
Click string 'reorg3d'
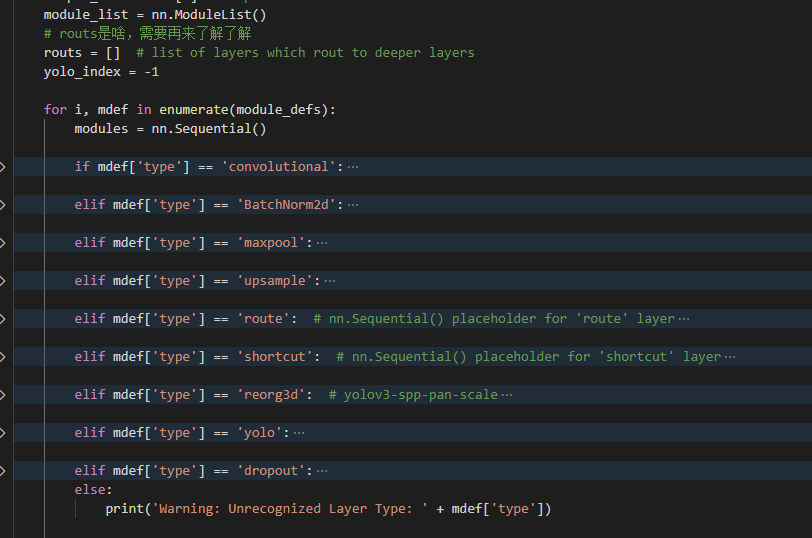point(271,395)
